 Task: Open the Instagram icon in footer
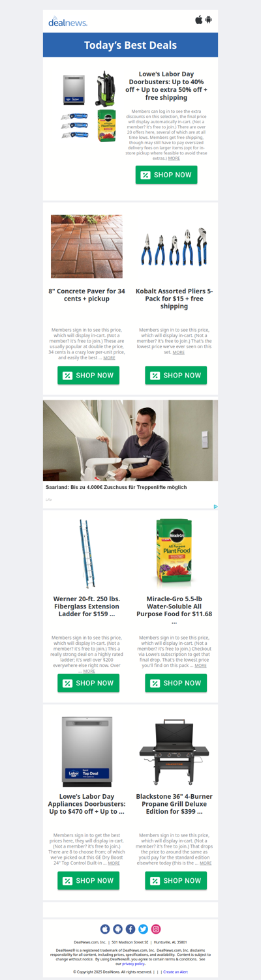156,929
